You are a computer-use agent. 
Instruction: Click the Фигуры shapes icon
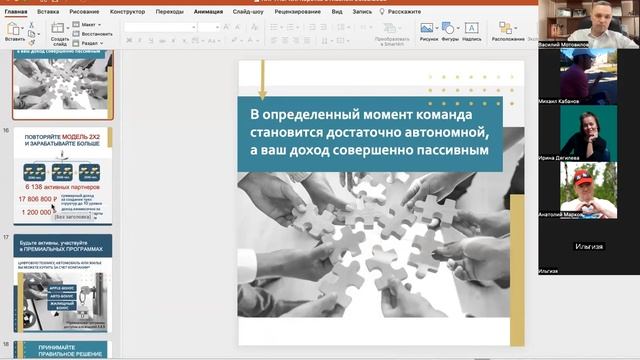click(448, 28)
